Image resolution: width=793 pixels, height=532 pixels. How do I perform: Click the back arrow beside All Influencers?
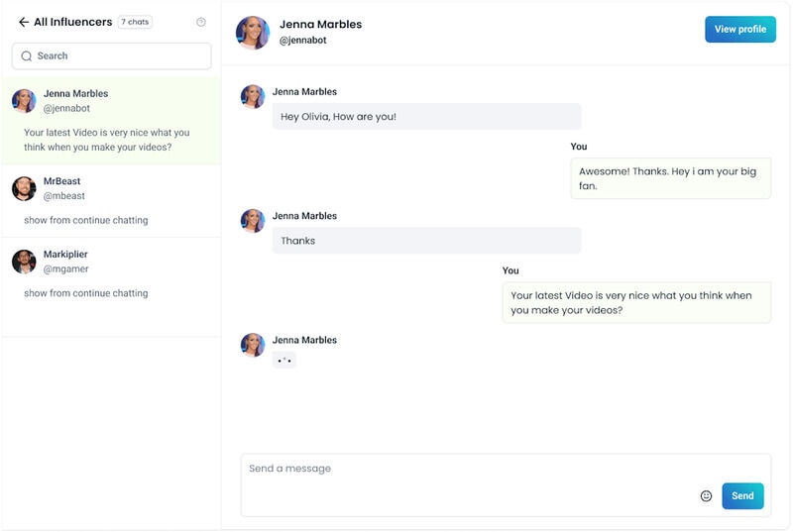coord(24,22)
